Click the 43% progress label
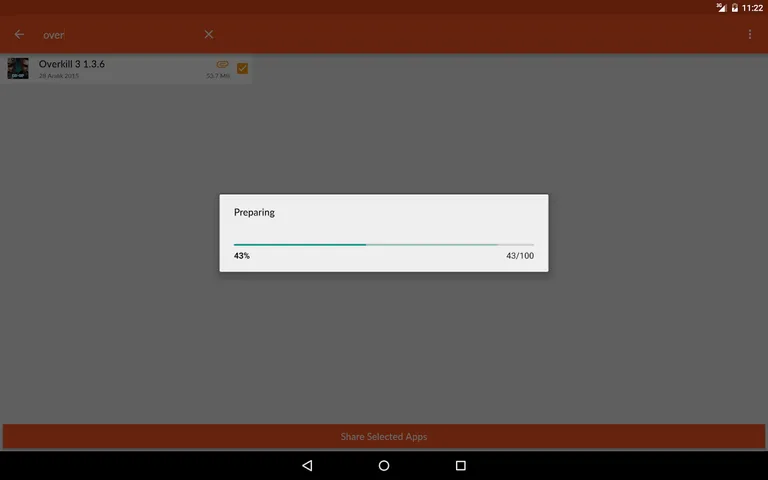This screenshot has width=768, height=480. point(241,256)
